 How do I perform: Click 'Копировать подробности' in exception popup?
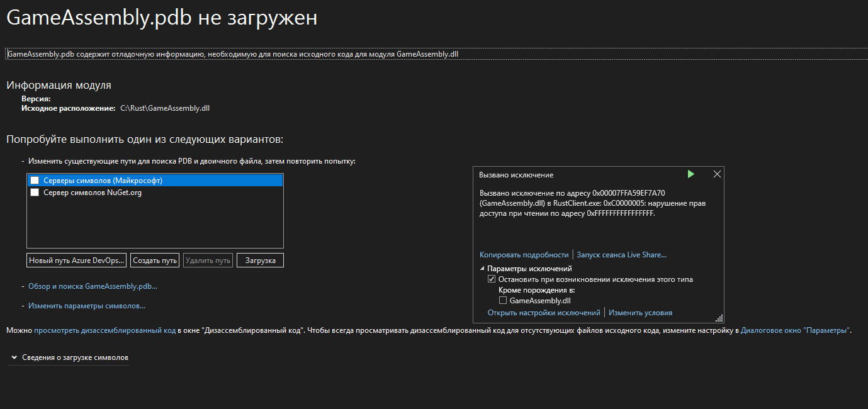(524, 255)
